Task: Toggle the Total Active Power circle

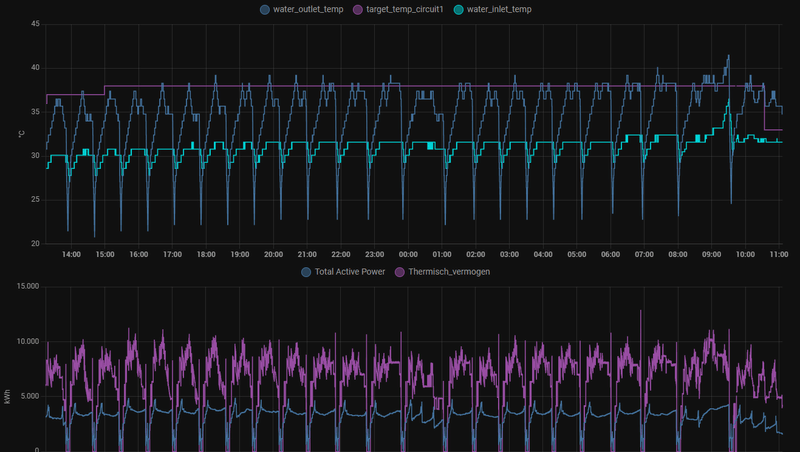Action: point(306,272)
